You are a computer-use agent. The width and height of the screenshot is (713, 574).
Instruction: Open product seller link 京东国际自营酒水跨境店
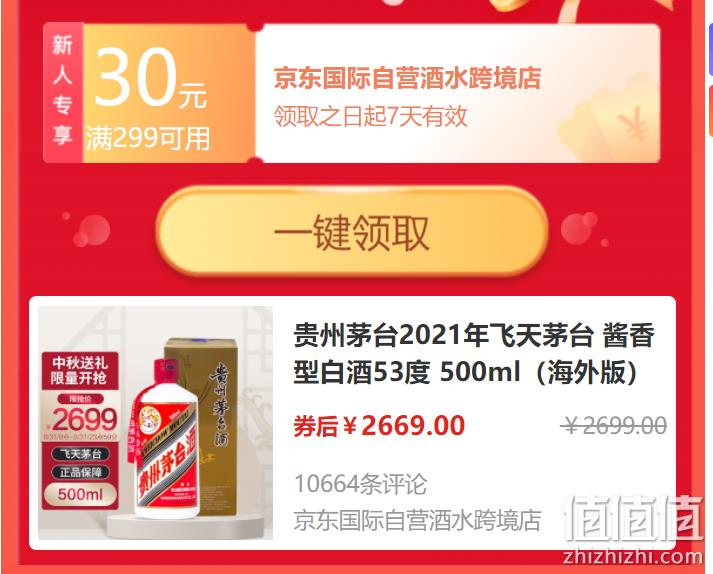(417, 520)
